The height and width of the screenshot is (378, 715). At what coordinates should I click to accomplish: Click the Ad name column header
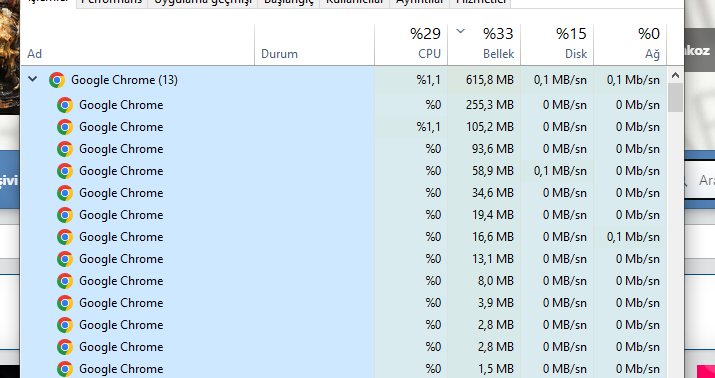(137, 44)
